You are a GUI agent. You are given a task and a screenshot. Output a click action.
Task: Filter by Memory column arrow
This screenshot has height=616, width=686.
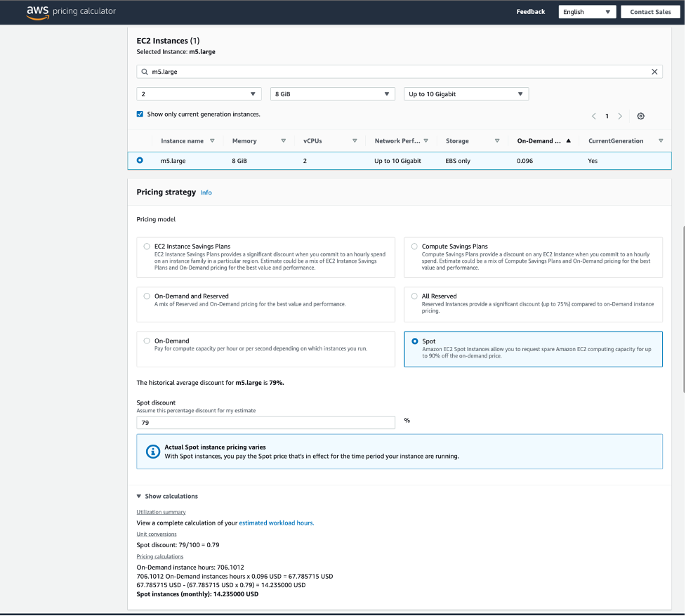click(x=284, y=141)
